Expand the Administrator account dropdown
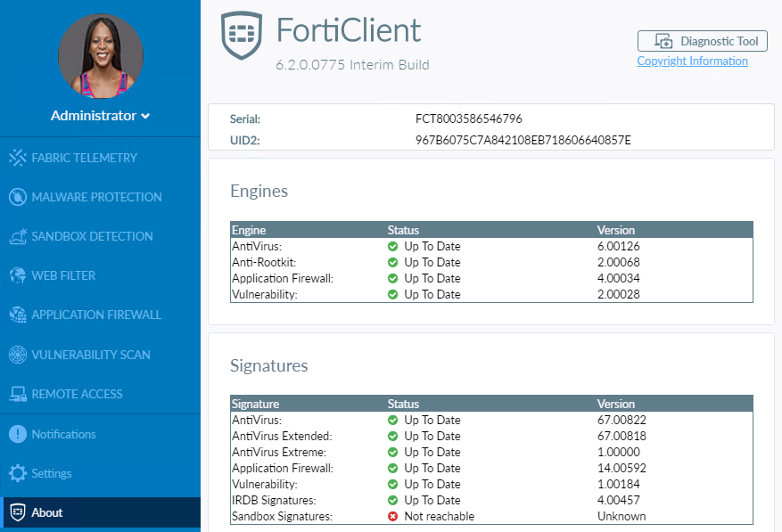This screenshot has height=532, width=782. point(100,115)
